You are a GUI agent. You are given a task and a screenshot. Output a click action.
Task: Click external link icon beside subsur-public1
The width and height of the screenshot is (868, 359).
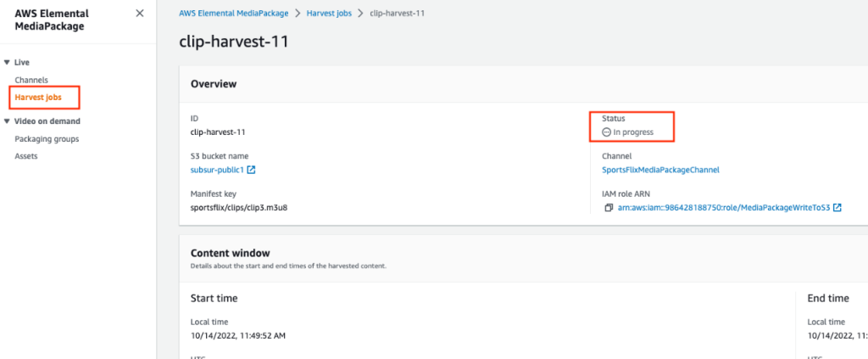251,170
